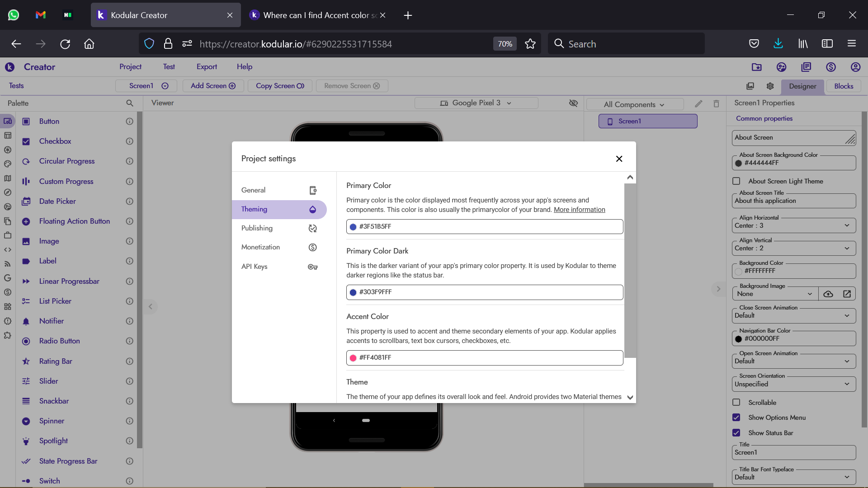Open the Test menu

[x=169, y=67]
